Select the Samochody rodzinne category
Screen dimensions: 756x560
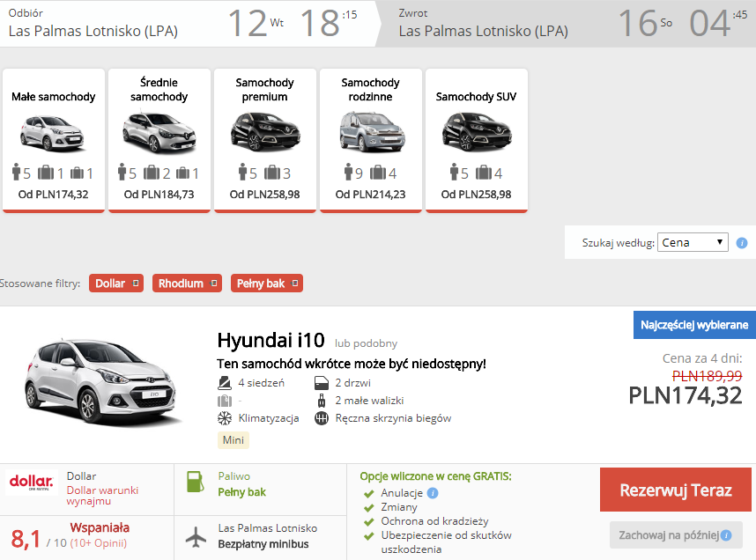pyautogui.click(x=371, y=140)
